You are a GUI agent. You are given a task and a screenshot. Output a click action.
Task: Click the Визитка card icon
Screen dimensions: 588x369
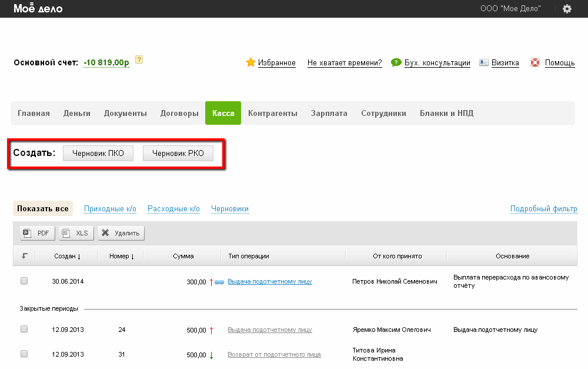click(484, 62)
